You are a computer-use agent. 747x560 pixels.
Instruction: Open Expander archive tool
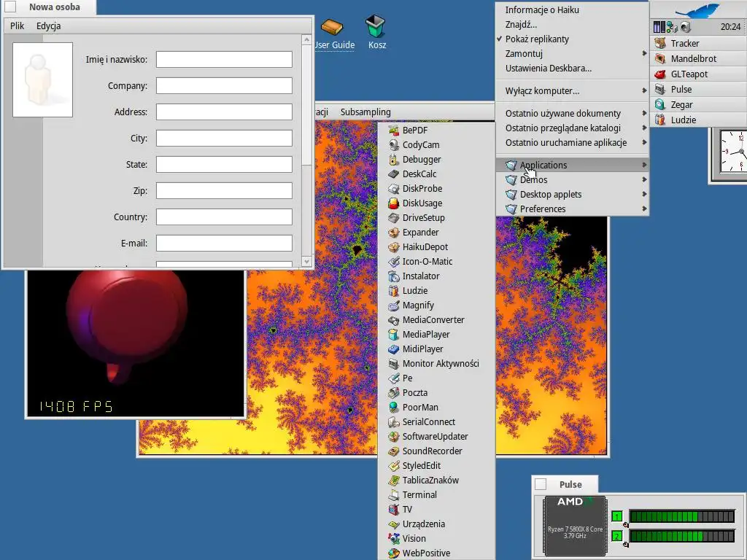tap(436, 233)
